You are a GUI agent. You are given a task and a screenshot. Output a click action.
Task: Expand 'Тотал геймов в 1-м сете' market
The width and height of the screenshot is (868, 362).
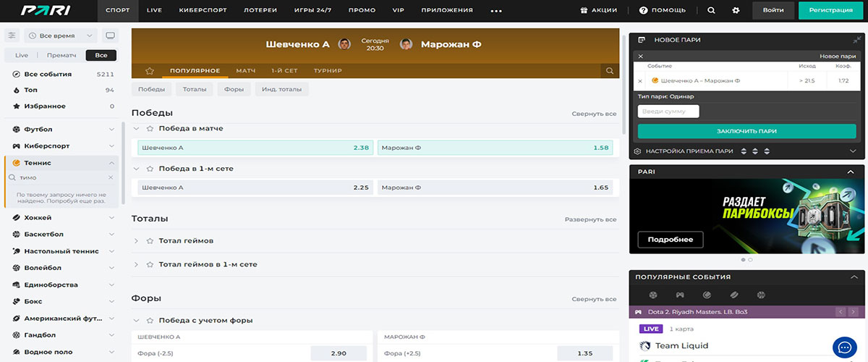point(136,264)
